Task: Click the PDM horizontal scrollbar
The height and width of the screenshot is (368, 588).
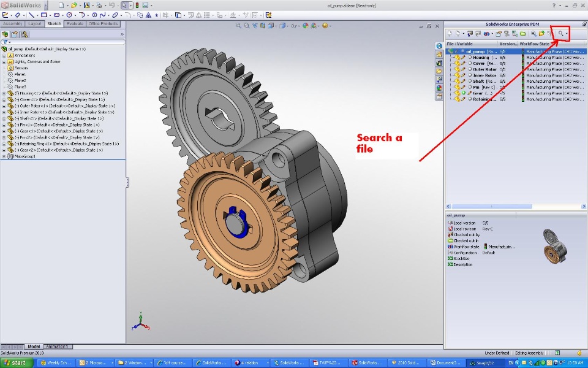Action: pos(516,207)
